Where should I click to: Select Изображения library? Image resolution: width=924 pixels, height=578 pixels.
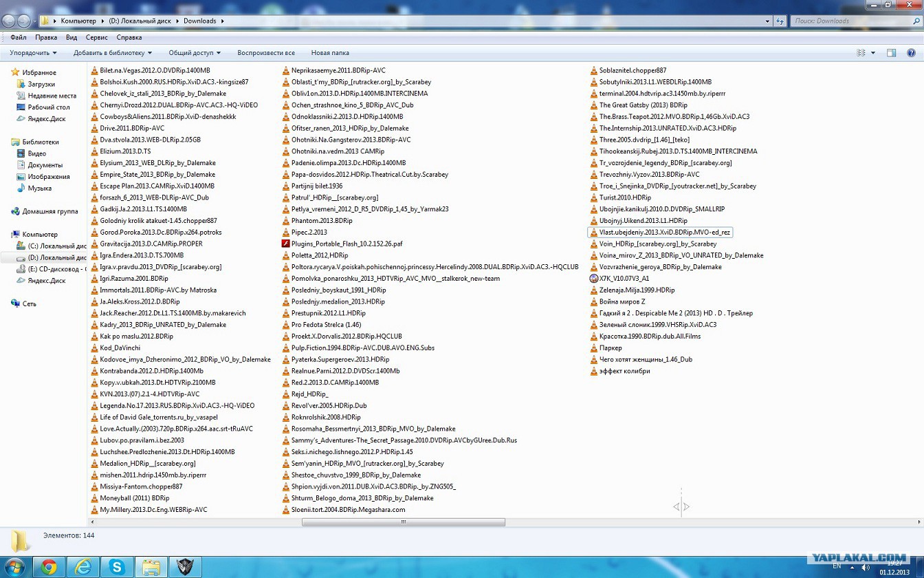point(49,177)
